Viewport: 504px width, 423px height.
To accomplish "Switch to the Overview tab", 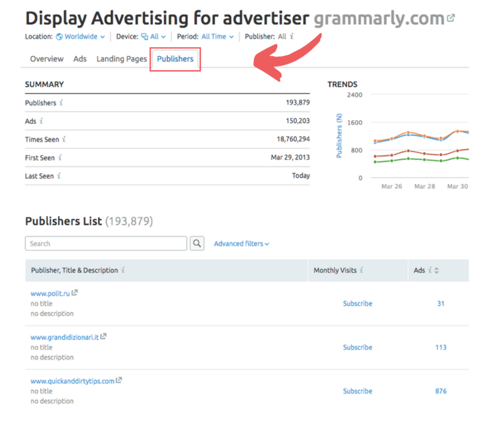I will 47,59.
